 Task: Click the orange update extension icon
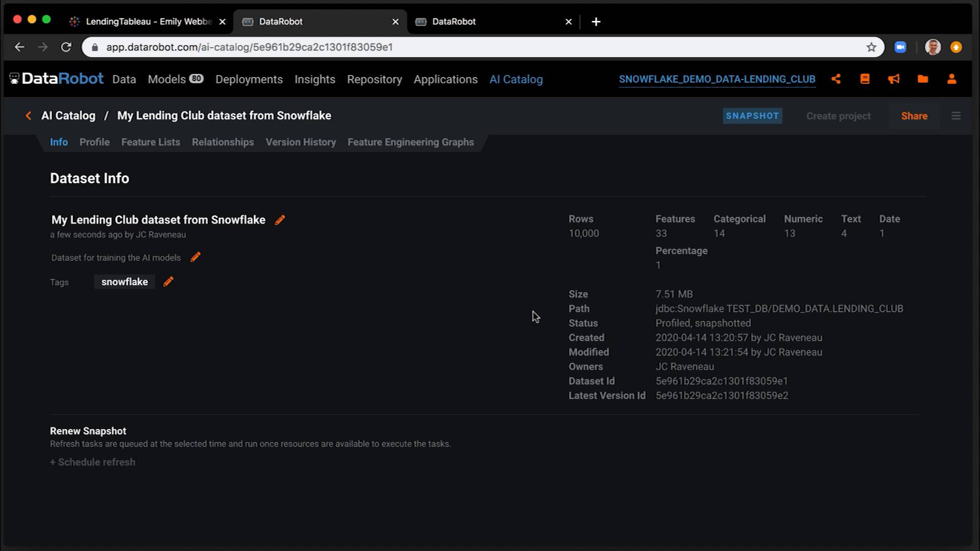click(x=956, y=47)
